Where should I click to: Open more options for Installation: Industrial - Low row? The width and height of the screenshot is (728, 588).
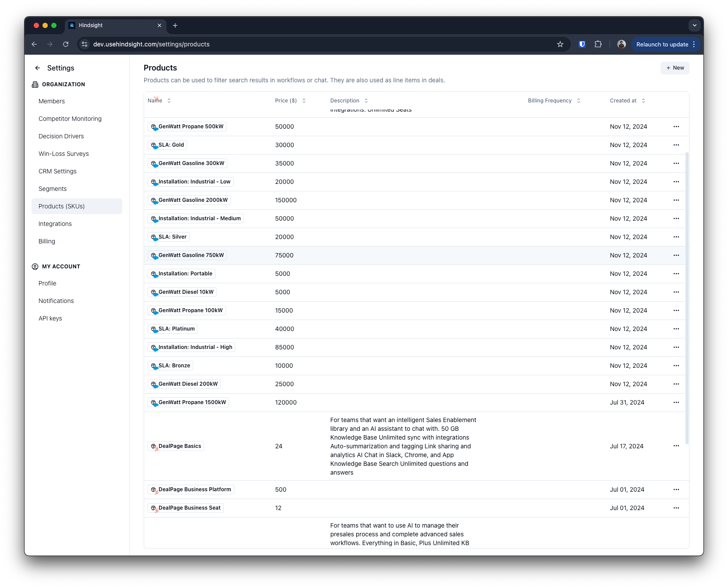[x=676, y=182]
